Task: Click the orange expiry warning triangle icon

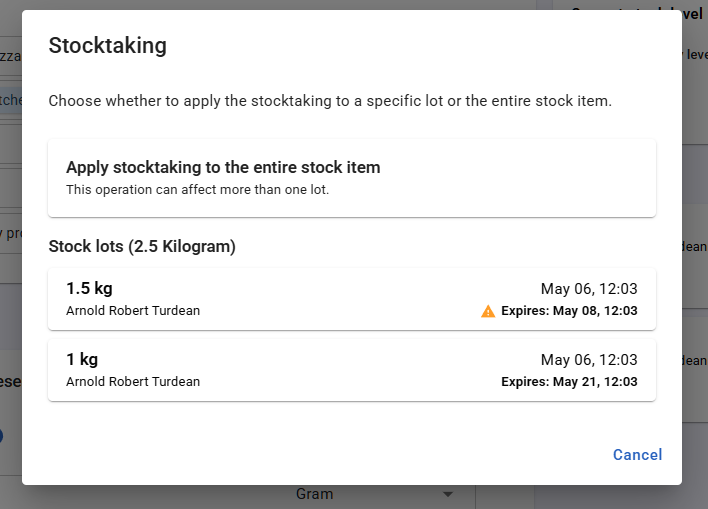Action: click(488, 311)
